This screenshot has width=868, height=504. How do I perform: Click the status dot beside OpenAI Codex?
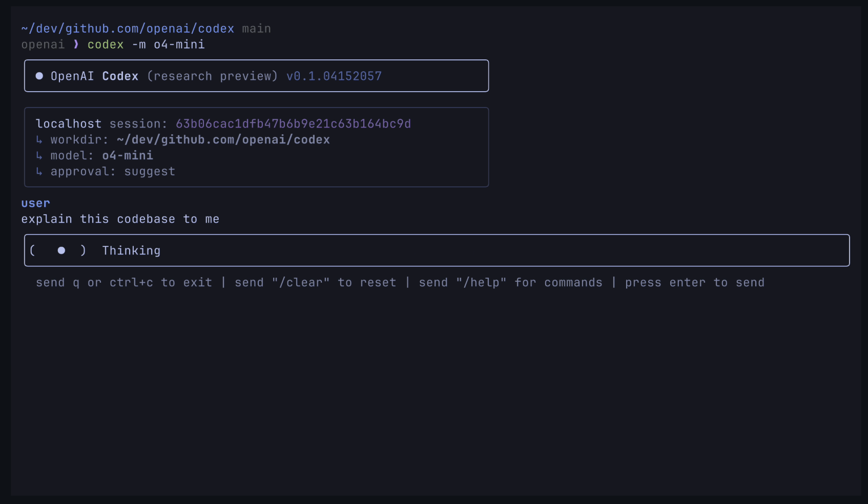39,76
